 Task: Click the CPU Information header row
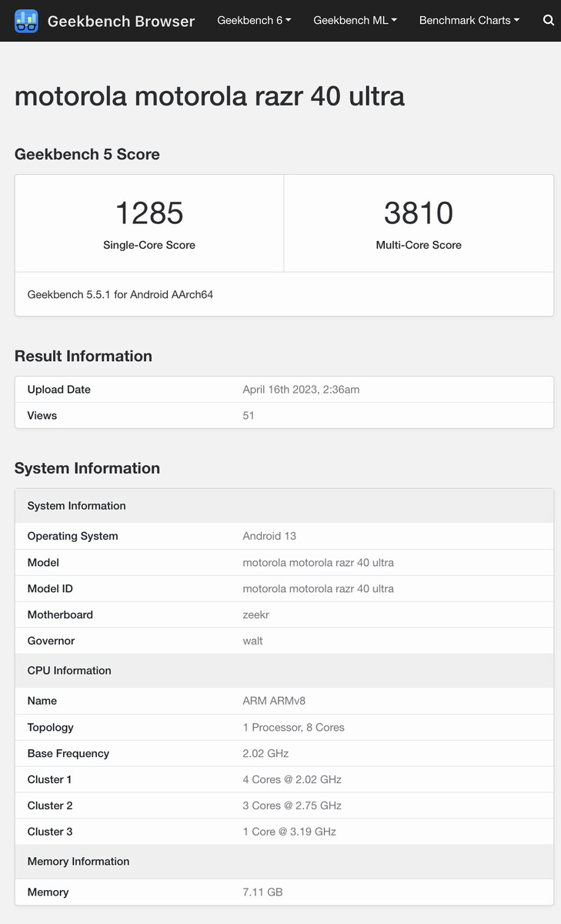(284, 671)
